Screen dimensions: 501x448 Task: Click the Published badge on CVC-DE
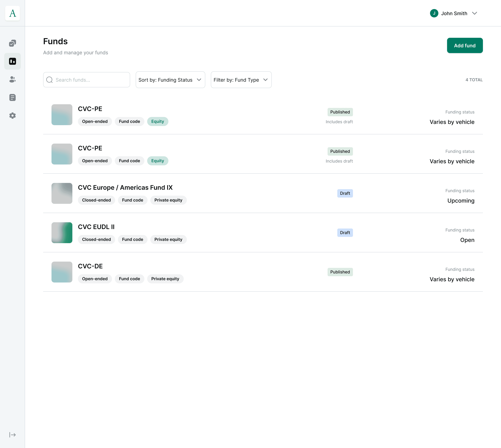coord(340,272)
